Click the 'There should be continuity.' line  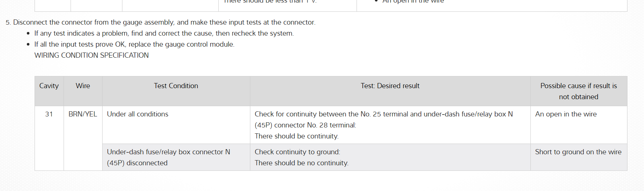296,136
